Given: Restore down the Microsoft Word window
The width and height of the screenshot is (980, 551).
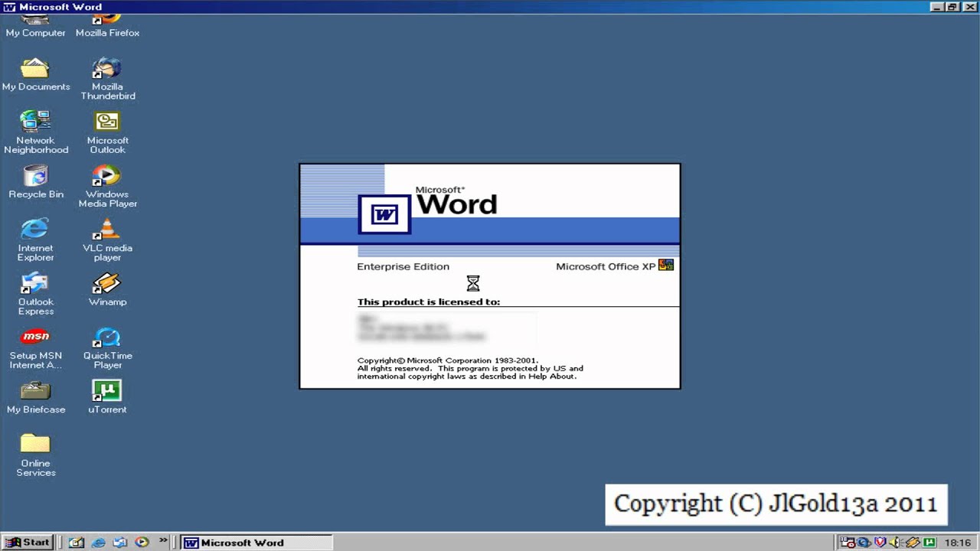Looking at the screenshot, I should click(x=952, y=7).
